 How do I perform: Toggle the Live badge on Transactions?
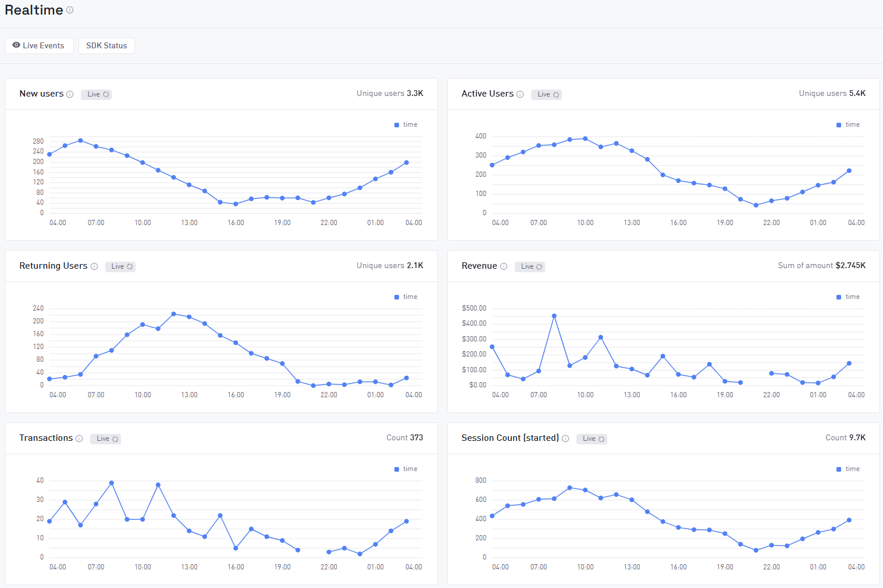(105, 439)
